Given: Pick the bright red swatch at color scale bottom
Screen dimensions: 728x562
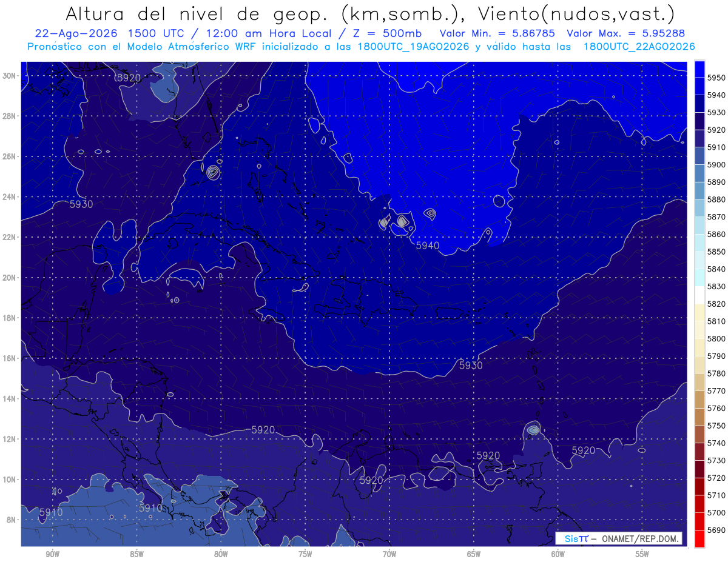Looking at the screenshot, I should click(699, 538).
